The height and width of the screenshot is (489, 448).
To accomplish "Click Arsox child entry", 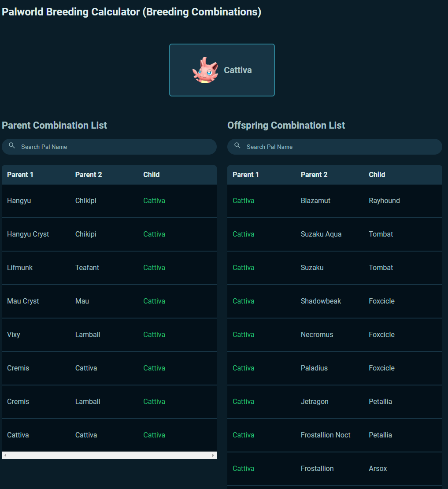I will point(378,468).
